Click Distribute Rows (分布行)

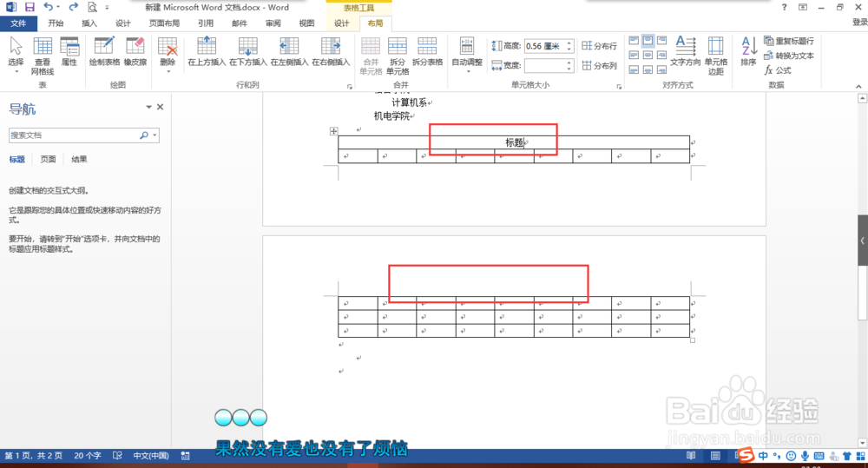(599, 46)
